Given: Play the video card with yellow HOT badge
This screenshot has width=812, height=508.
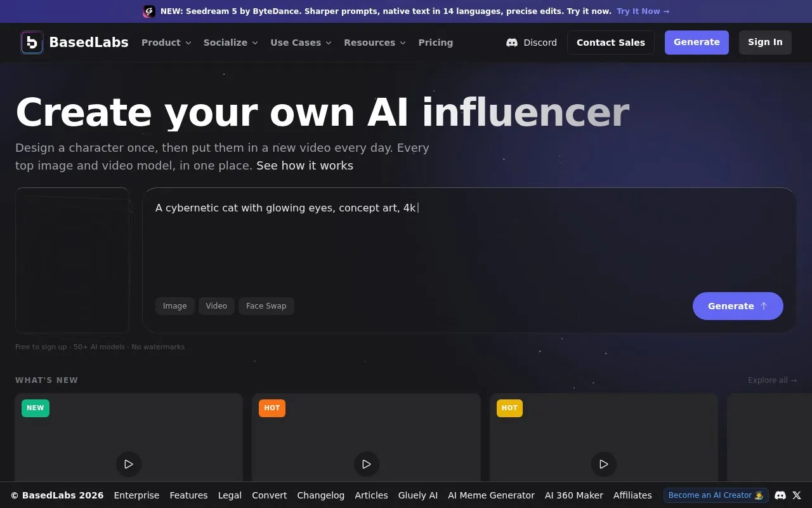Looking at the screenshot, I should [604, 464].
